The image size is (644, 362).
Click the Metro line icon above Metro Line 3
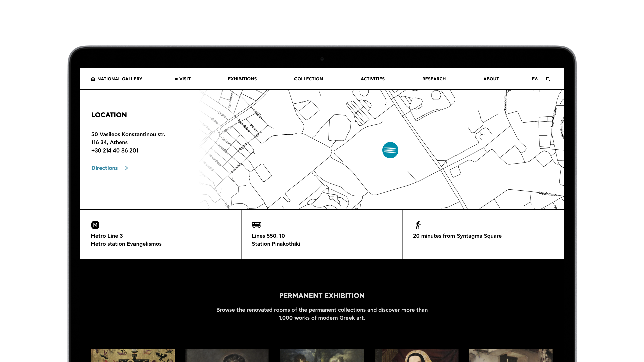(95, 225)
